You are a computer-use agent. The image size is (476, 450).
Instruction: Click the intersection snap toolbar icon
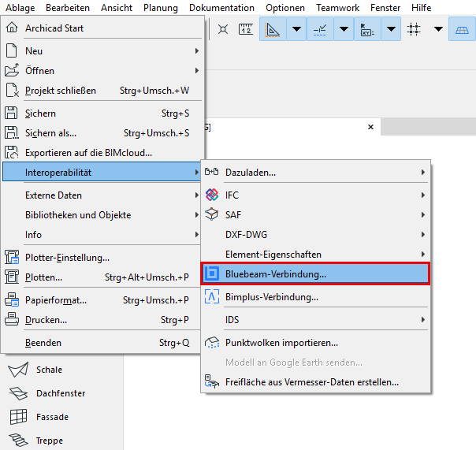tap(223, 29)
